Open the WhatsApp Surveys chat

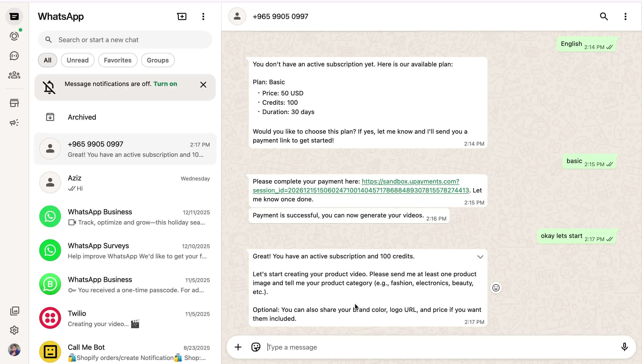[125, 250]
